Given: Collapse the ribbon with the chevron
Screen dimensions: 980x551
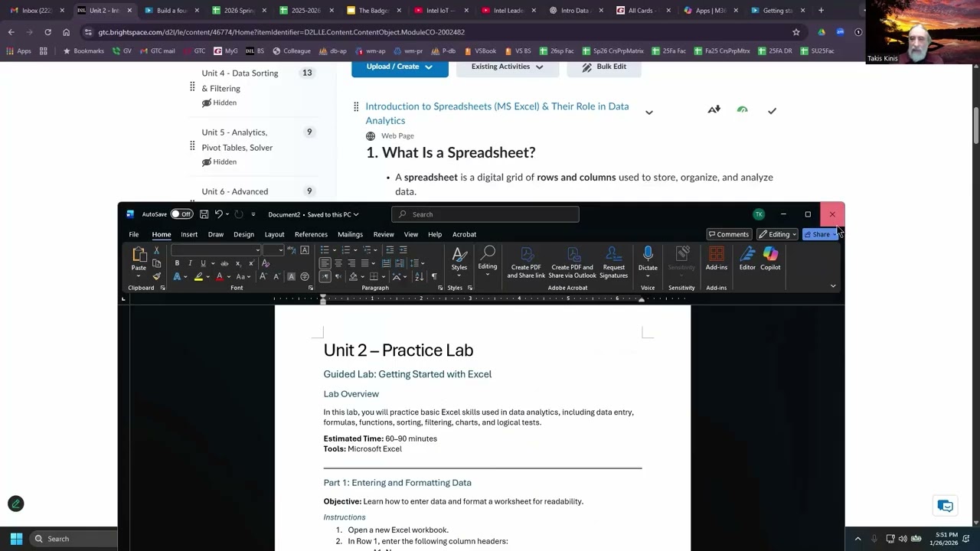Looking at the screenshot, I should point(833,286).
